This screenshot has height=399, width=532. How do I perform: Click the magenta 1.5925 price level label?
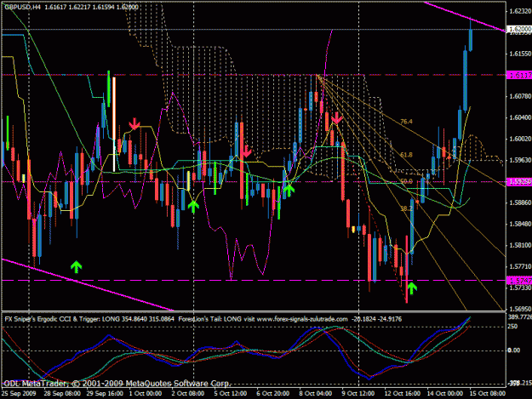pos(519,182)
